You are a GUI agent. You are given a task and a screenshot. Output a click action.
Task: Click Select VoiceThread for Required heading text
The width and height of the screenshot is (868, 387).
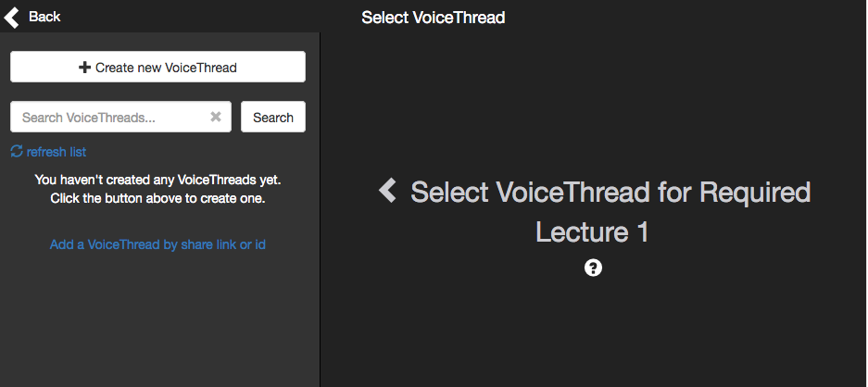[610, 193]
